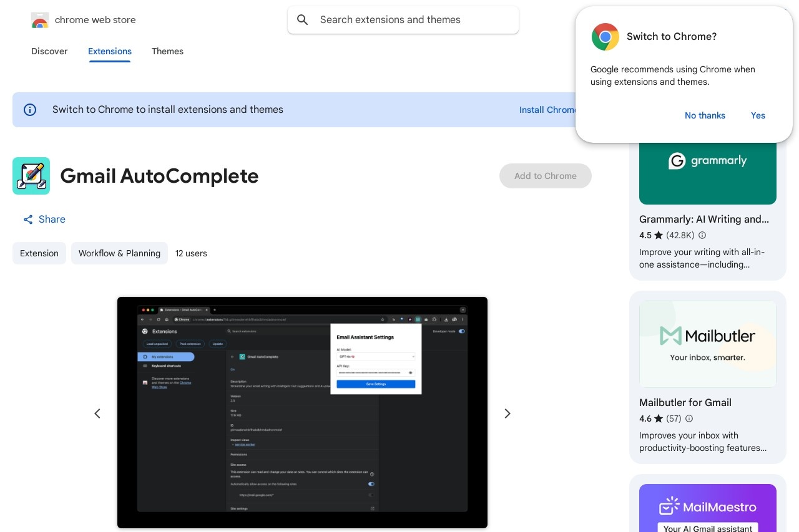Click the Chrome logo in popup

point(605,37)
